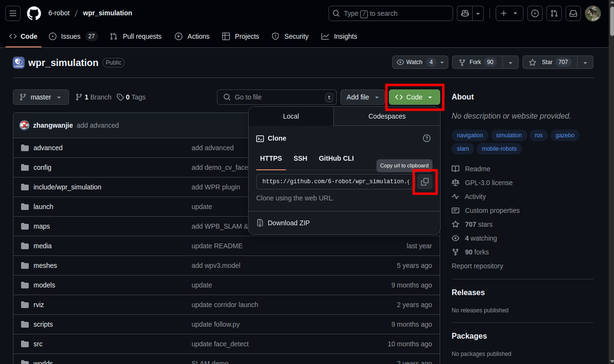Expand the create new dropdown caret
614x364 pixels.
(x=516, y=13)
